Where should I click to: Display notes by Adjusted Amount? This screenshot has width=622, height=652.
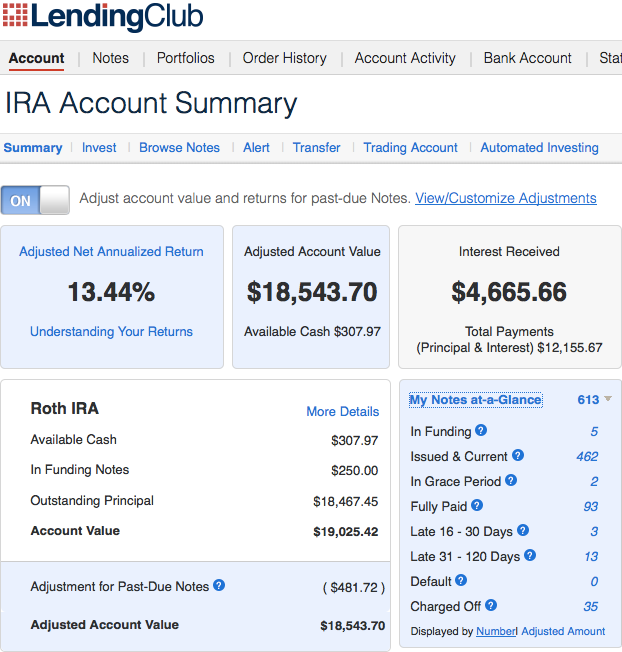click(x=563, y=631)
